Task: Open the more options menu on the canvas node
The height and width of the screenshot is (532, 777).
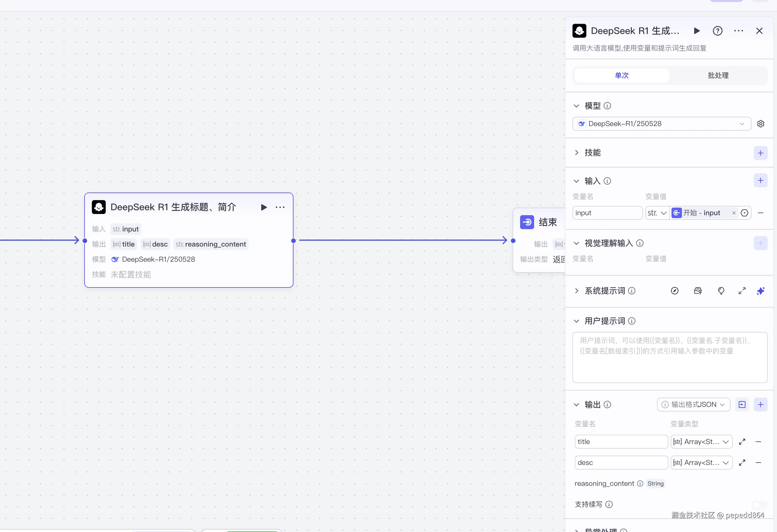Action: (280, 207)
